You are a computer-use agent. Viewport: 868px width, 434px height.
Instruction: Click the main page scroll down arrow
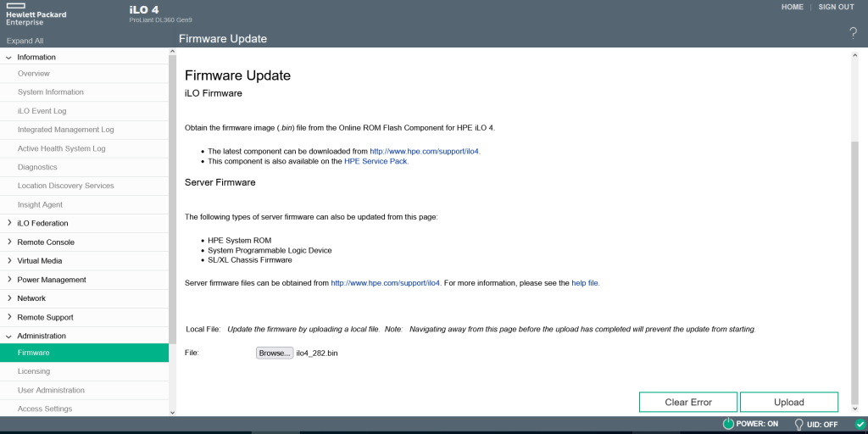coord(854,408)
